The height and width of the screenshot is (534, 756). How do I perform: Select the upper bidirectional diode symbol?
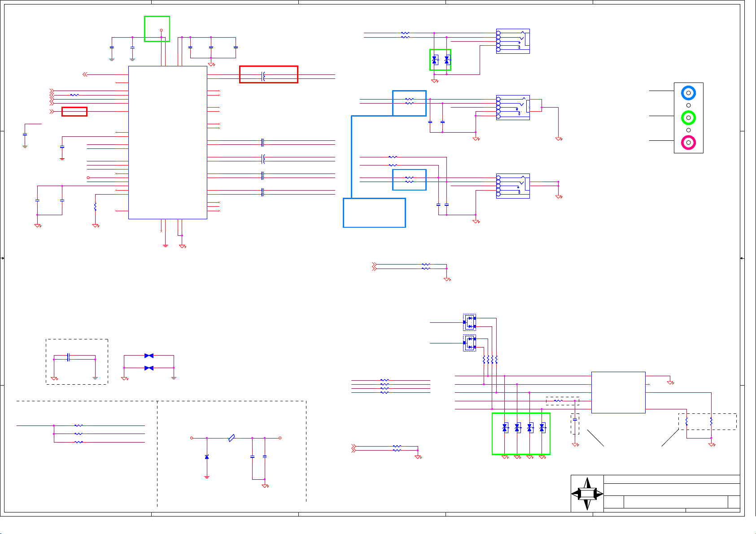[x=149, y=356]
